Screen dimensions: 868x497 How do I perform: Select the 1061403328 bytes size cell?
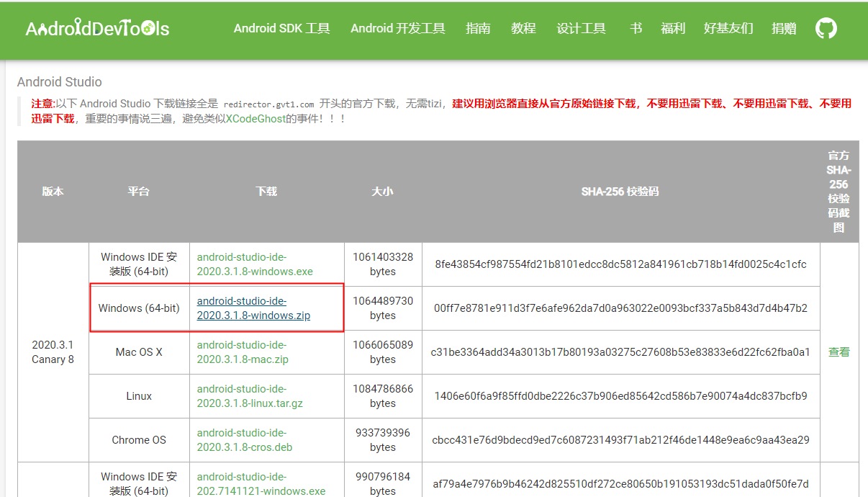point(383,264)
